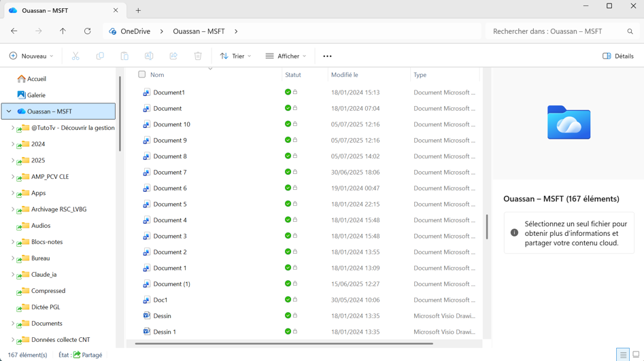
Task: Expand the Apps folder node
Action: 13,193
